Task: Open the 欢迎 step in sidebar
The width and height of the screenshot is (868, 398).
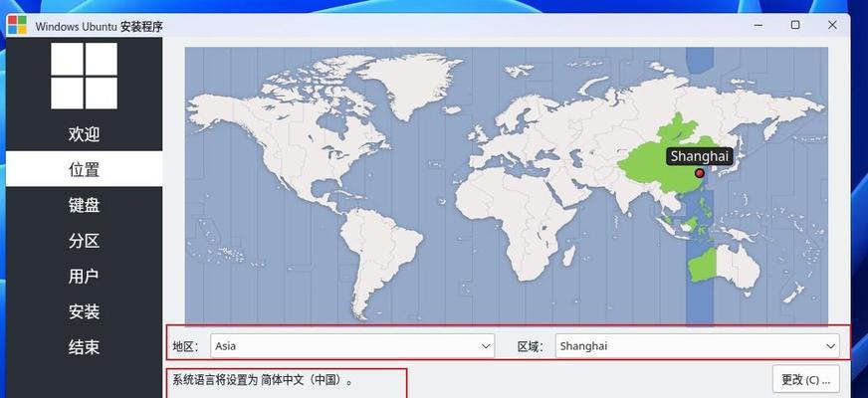Action: [x=85, y=134]
